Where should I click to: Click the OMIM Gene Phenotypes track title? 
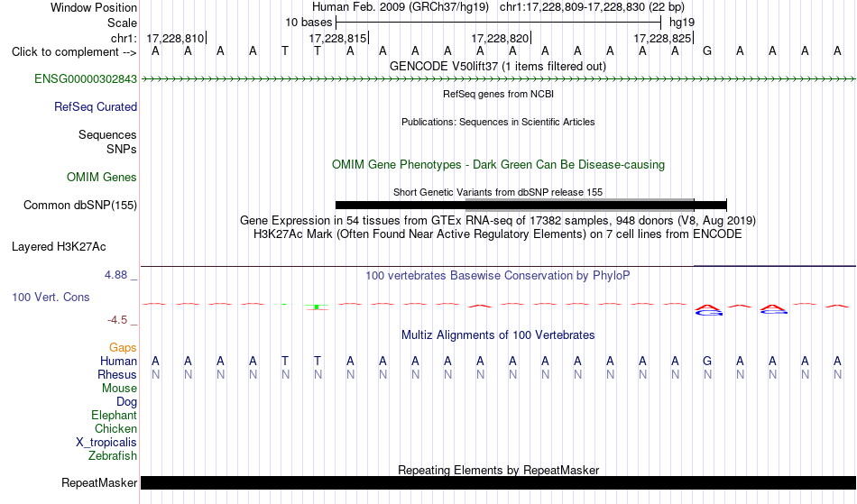tap(498, 165)
